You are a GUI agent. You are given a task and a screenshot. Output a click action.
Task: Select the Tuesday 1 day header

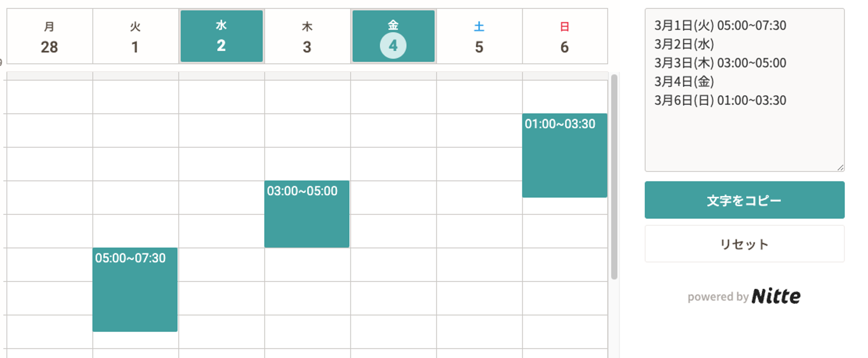(x=135, y=36)
